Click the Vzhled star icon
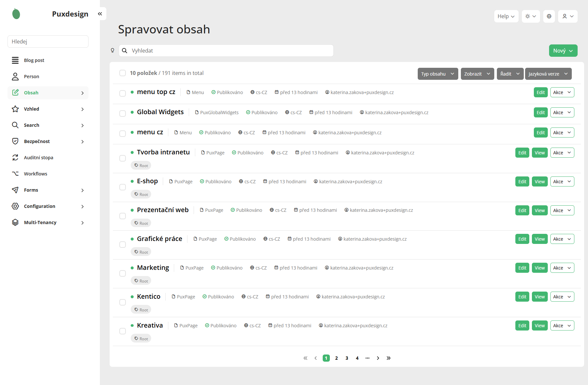 (x=15, y=109)
